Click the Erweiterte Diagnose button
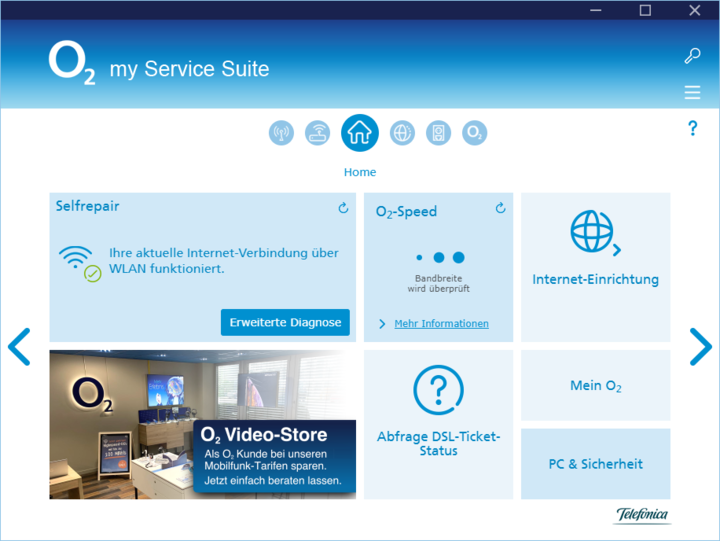The width and height of the screenshot is (720, 541). [285, 322]
